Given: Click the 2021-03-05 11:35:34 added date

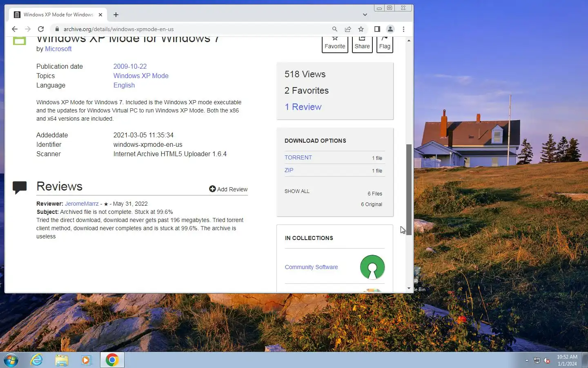Looking at the screenshot, I should pyautogui.click(x=143, y=135).
